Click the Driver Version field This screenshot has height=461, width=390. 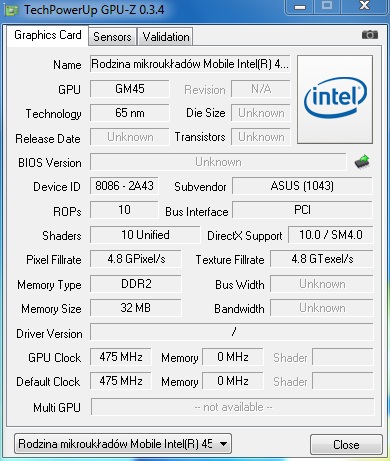(232, 332)
